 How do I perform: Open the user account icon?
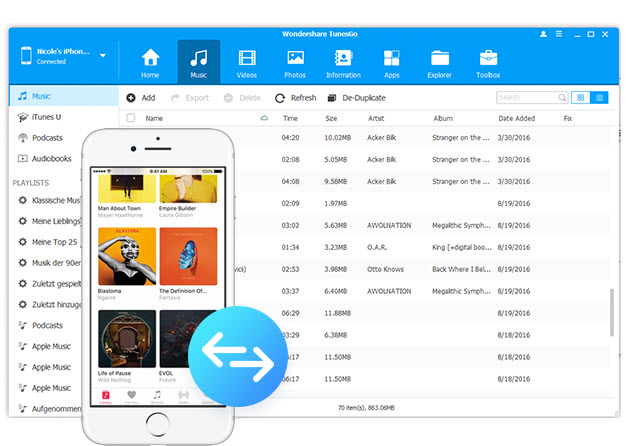543,34
